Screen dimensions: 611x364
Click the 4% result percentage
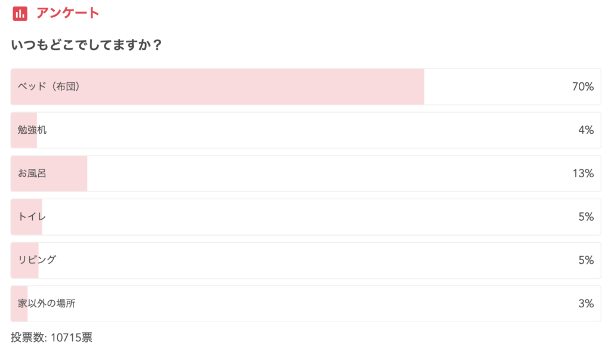586,130
